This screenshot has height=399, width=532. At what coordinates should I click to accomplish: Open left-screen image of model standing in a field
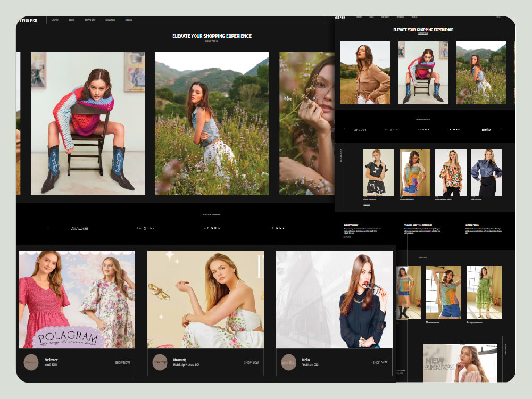[212, 123]
